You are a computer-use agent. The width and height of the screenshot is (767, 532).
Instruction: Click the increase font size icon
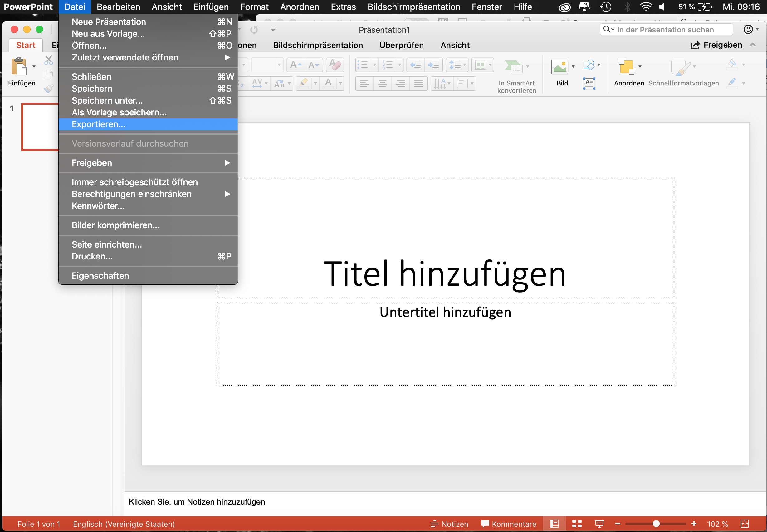pyautogui.click(x=296, y=65)
